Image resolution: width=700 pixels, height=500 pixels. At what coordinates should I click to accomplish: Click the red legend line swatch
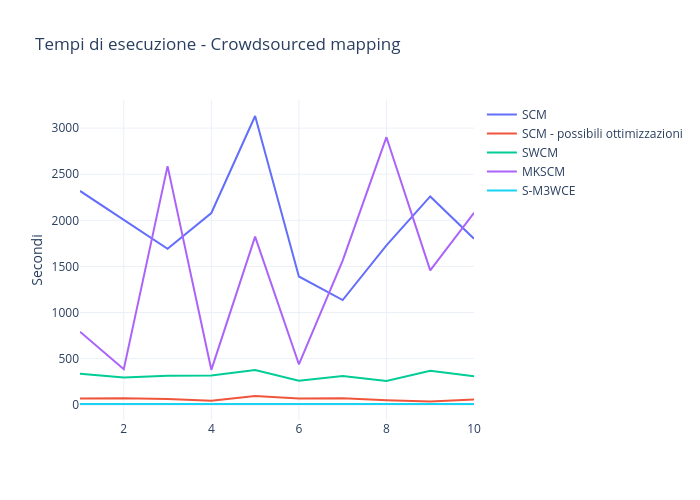(501, 134)
